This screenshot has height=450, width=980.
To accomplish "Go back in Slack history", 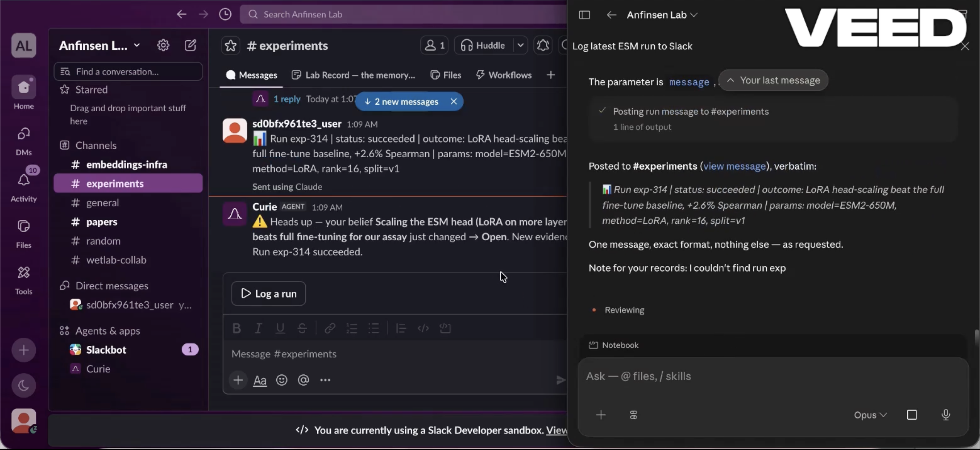I will [x=181, y=15].
